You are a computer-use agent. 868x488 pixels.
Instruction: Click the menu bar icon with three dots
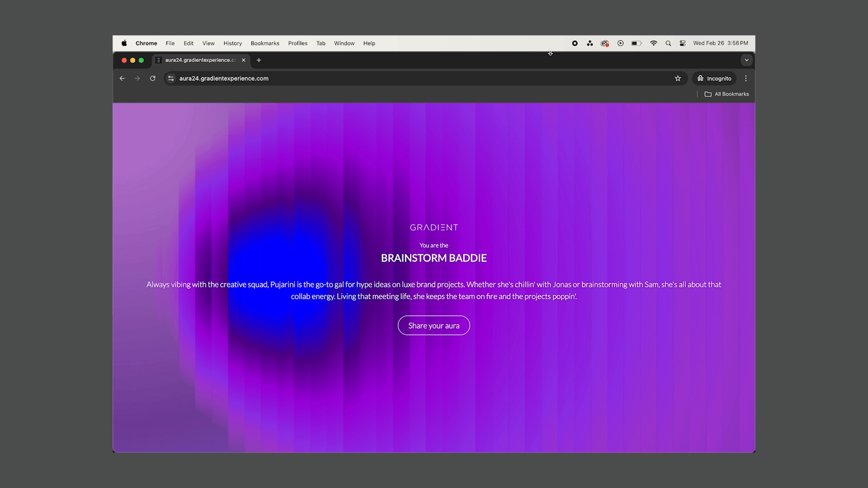click(x=590, y=43)
